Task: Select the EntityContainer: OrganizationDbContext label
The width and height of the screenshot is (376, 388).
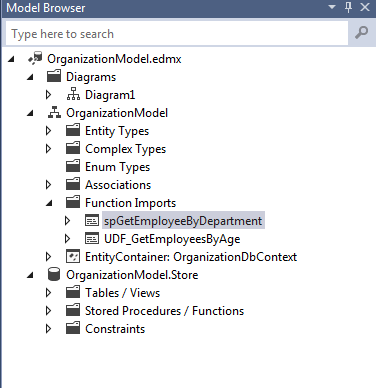Action: [x=191, y=257]
